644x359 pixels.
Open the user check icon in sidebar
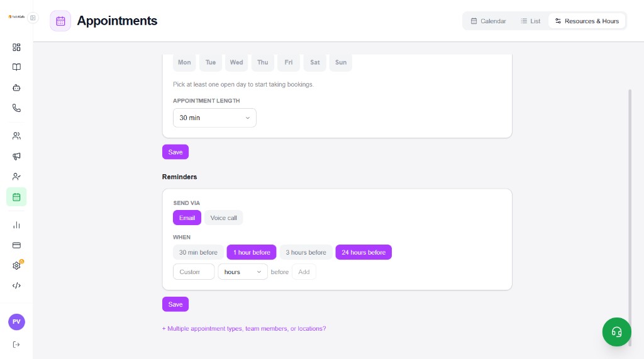16,177
